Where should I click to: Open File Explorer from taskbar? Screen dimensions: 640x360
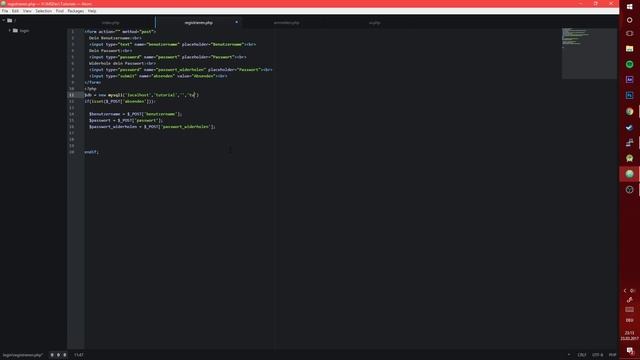(629, 49)
